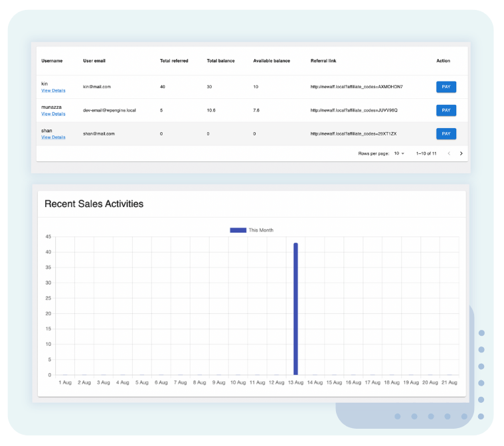
Task: Sort by the User email column header
Action: (x=94, y=61)
